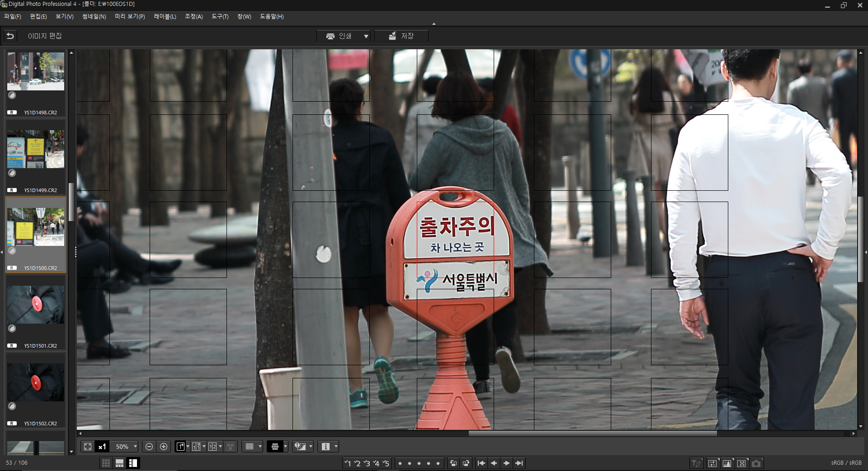Go to the next image arrow
The image size is (868, 471).
pyautogui.click(x=506, y=463)
